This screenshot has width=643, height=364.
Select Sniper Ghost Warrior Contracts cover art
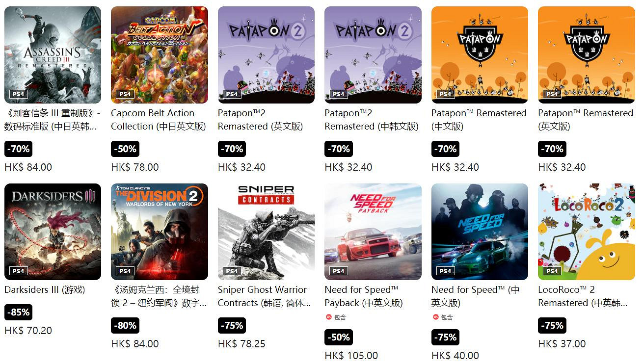pos(266,232)
